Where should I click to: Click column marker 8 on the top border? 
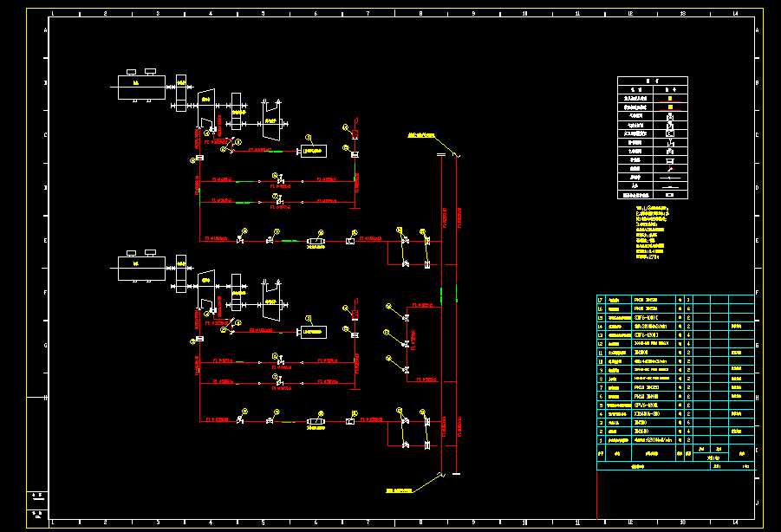[x=421, y=14]
